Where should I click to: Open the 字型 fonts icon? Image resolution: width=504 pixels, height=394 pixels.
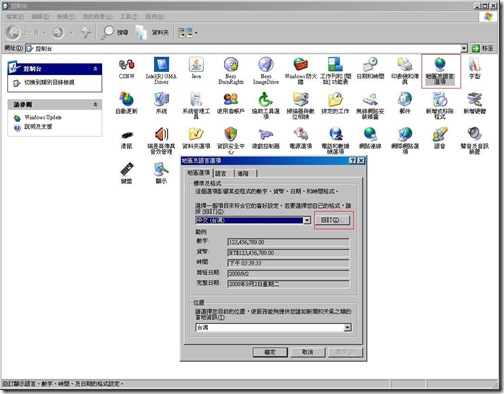[x=474, y=68]
